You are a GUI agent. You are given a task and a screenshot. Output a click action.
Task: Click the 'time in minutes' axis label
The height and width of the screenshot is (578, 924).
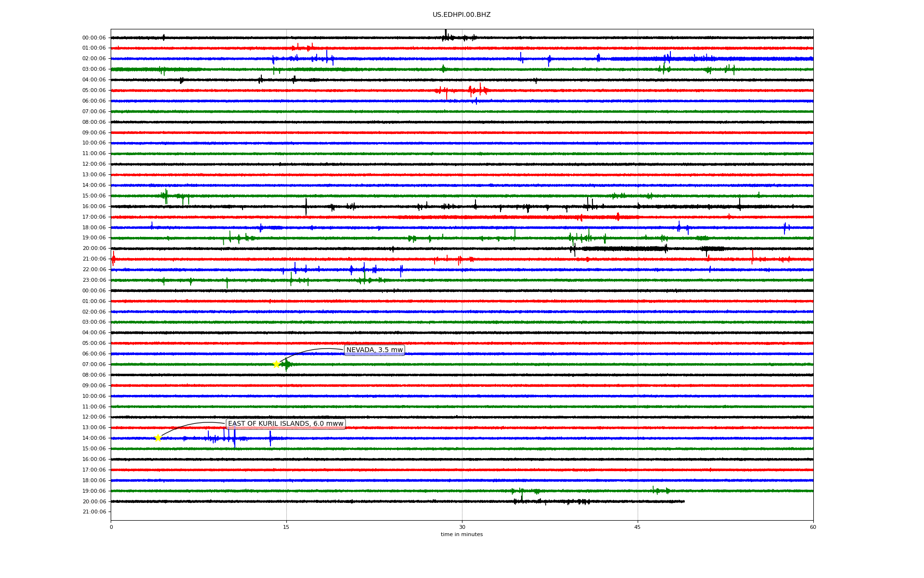pyautogui.click(x=462, y=535)
